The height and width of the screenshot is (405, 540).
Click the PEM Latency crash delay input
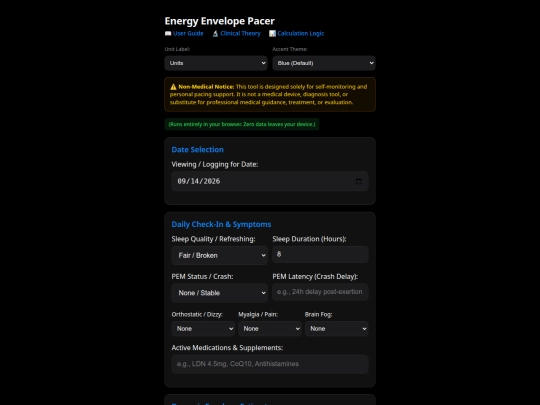click(x=320, y=292)
